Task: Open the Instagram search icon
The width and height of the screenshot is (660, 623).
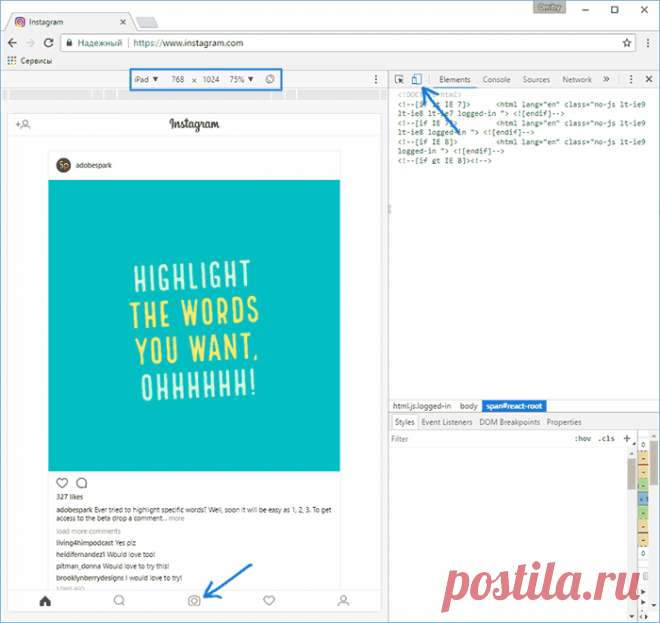Action: (x=119, y=601)
